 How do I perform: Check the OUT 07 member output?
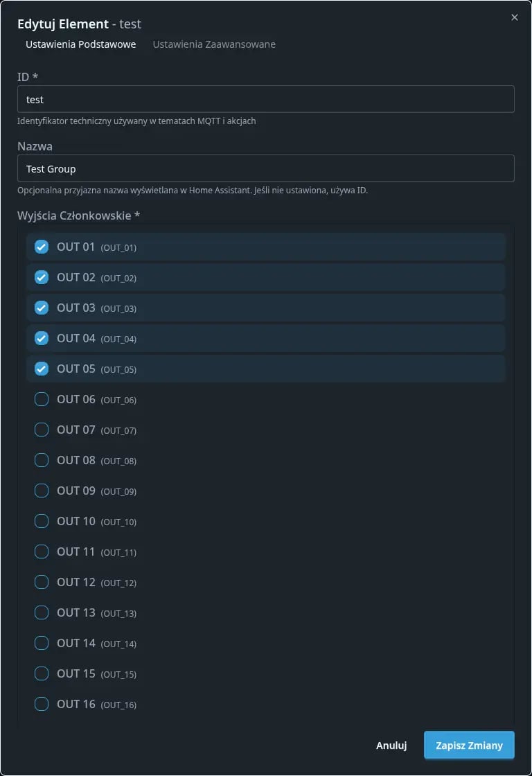(41, 430)
